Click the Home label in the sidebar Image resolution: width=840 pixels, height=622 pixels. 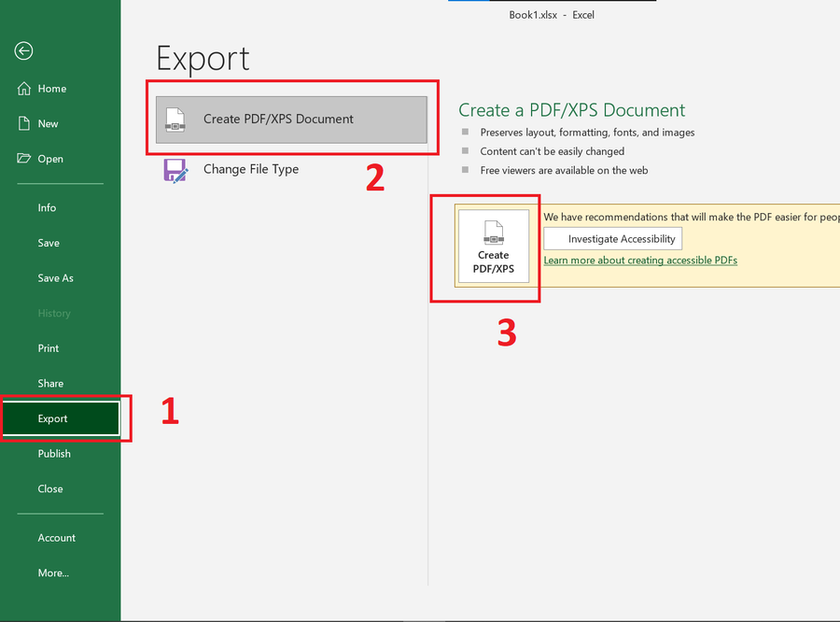coord(52,89)
